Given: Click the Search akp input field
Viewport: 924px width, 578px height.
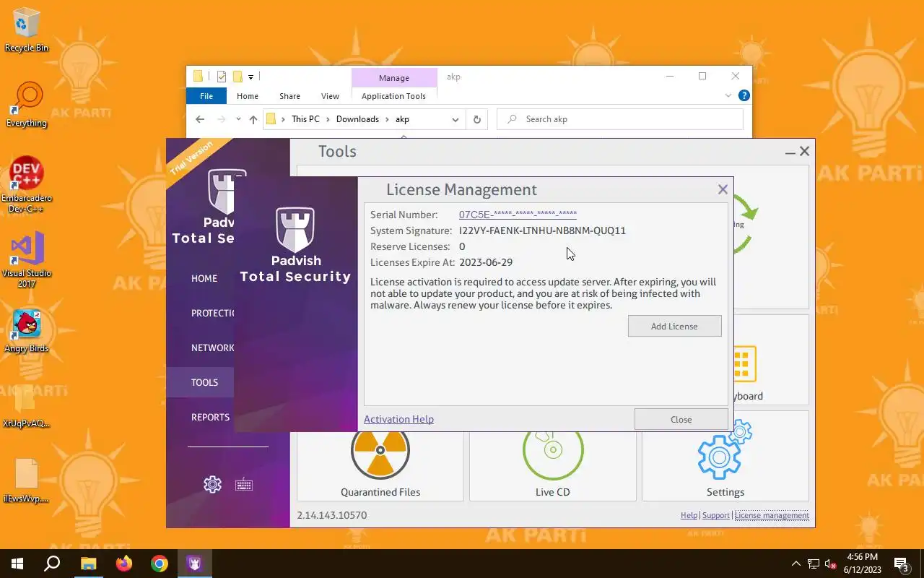Looking at the screenshot, I should 620,119.
